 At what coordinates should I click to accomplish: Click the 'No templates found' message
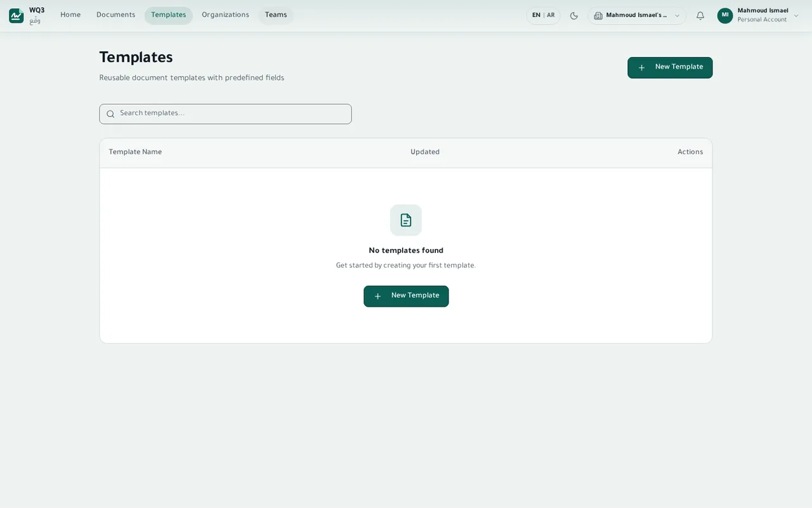click(406, 251)
